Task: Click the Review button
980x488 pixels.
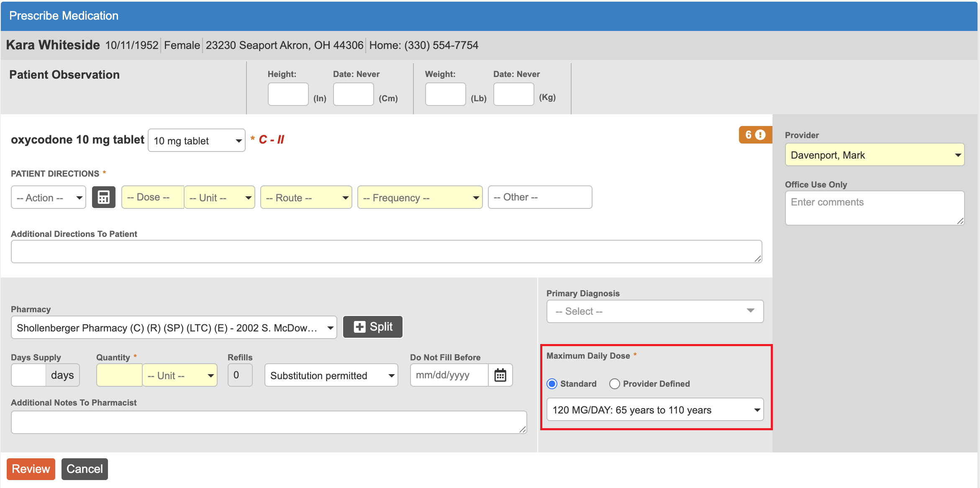Action: pyautogui.click(x=31, y=469)
